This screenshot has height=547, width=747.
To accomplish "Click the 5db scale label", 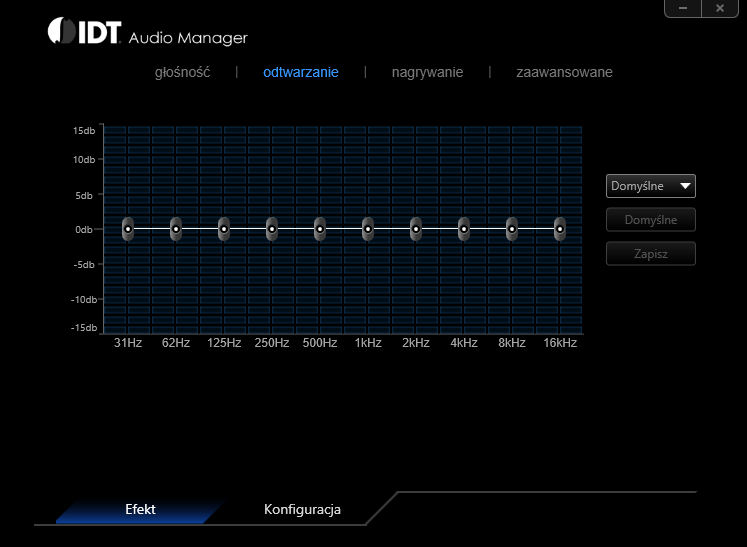I will (x=84, y=195).
